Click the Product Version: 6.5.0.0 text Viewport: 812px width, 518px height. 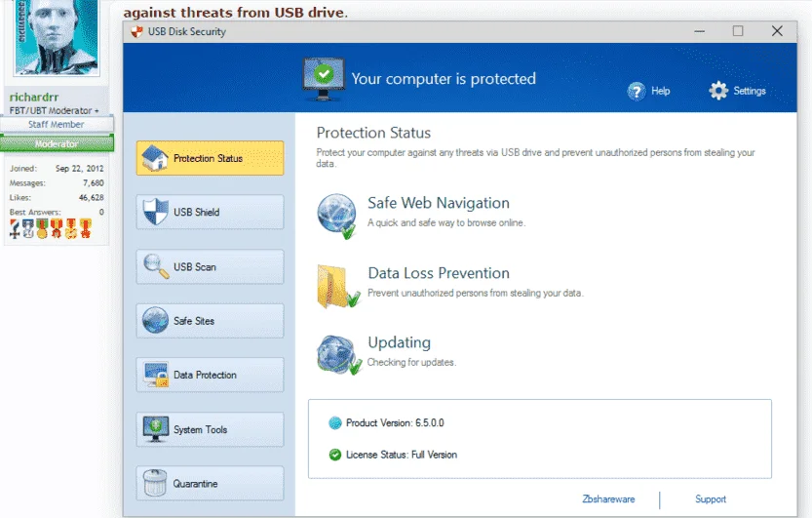(395, 422)
